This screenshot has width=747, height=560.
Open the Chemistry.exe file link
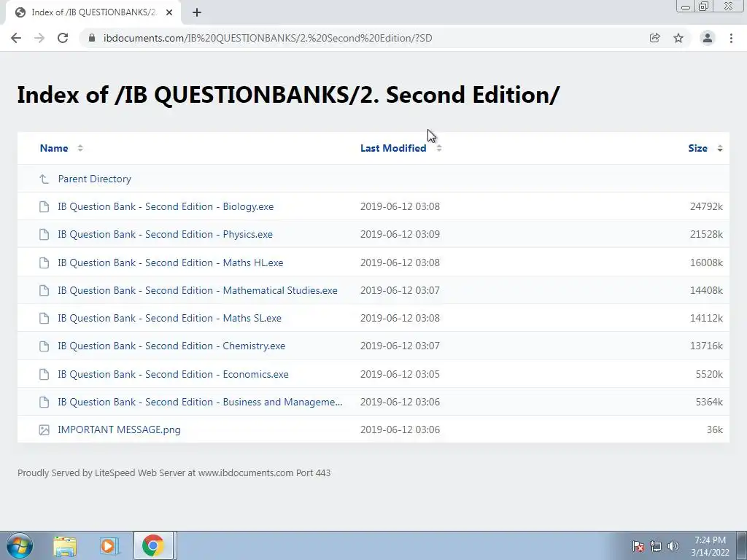[171, 346]
